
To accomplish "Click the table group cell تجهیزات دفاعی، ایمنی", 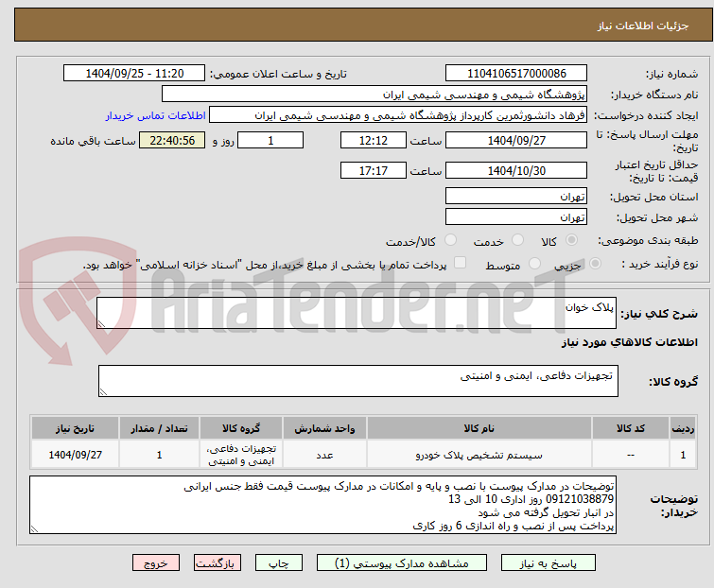I will [x=241, y=455].
